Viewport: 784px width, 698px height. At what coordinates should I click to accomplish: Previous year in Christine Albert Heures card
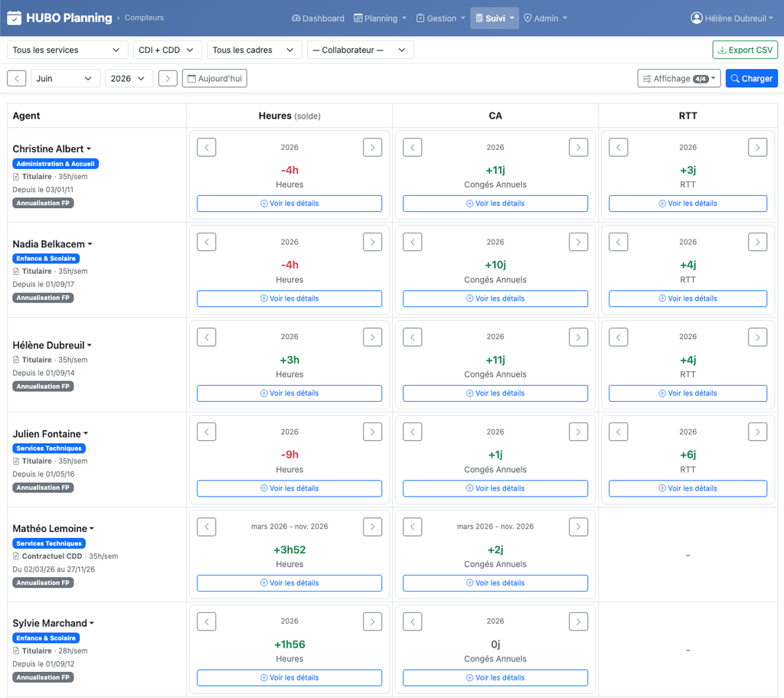coord(207,148)
